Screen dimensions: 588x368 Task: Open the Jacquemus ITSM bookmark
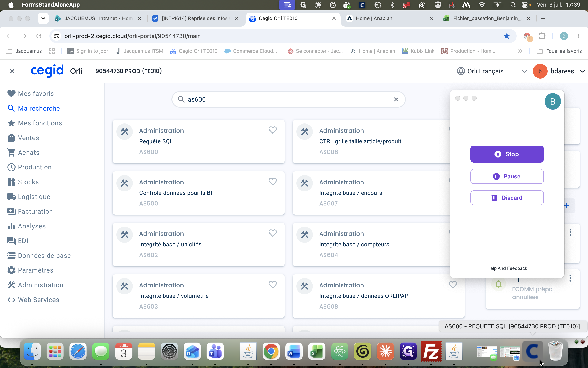139,51
